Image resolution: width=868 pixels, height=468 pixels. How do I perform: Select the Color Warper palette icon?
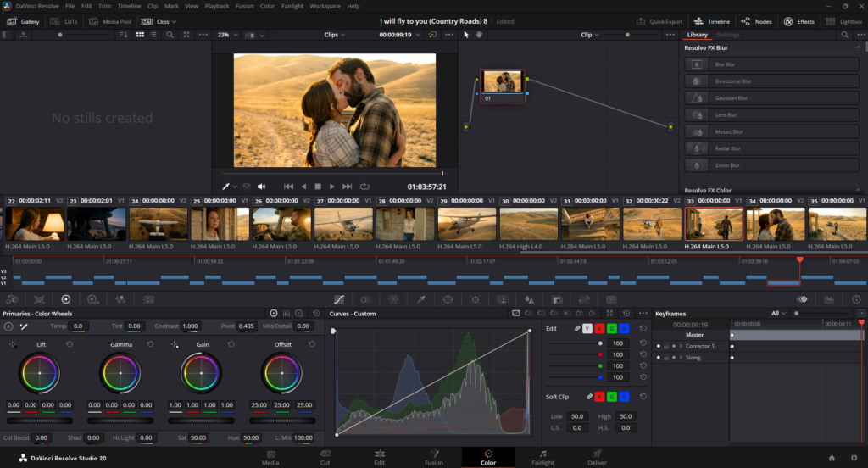click(x=393, y=299)
